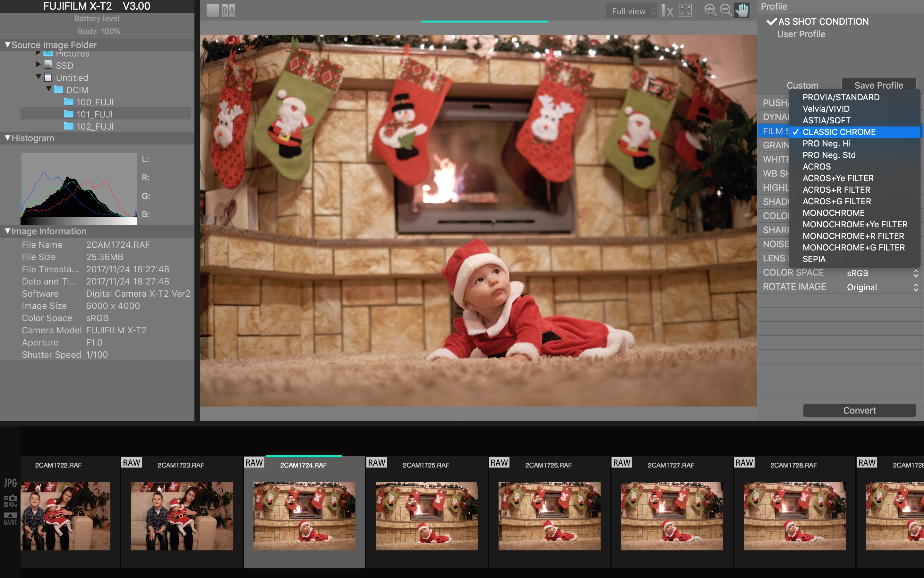Screen dimensions: 924x578
Task: Choose MONOCHROME film simulation
Action: point(854,213)
